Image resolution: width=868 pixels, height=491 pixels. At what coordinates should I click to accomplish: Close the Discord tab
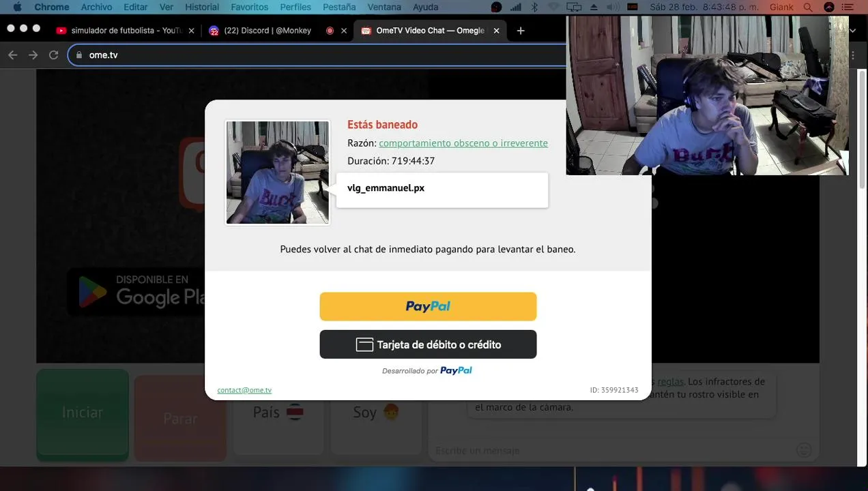(344, 31)
